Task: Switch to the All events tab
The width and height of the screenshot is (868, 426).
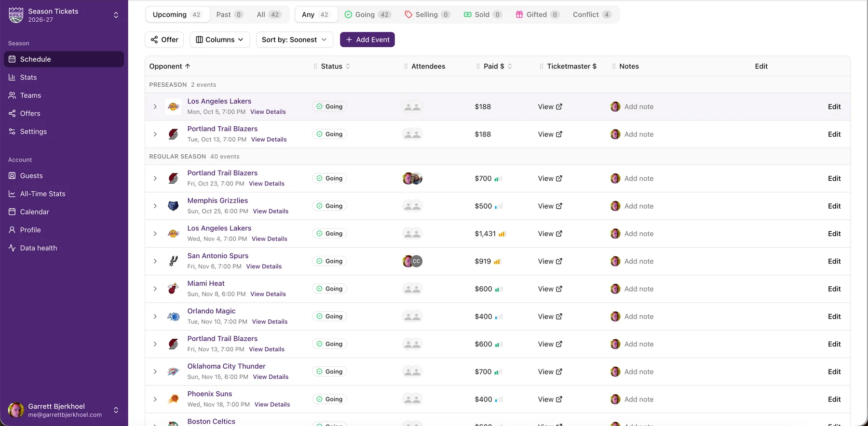Action: point(269,14)
